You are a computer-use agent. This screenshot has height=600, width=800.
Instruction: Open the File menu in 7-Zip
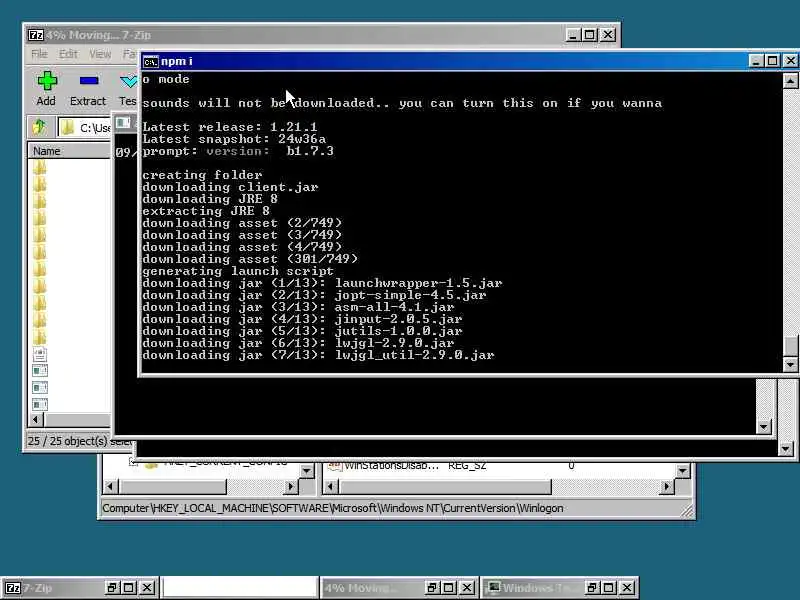click(39, 54)
